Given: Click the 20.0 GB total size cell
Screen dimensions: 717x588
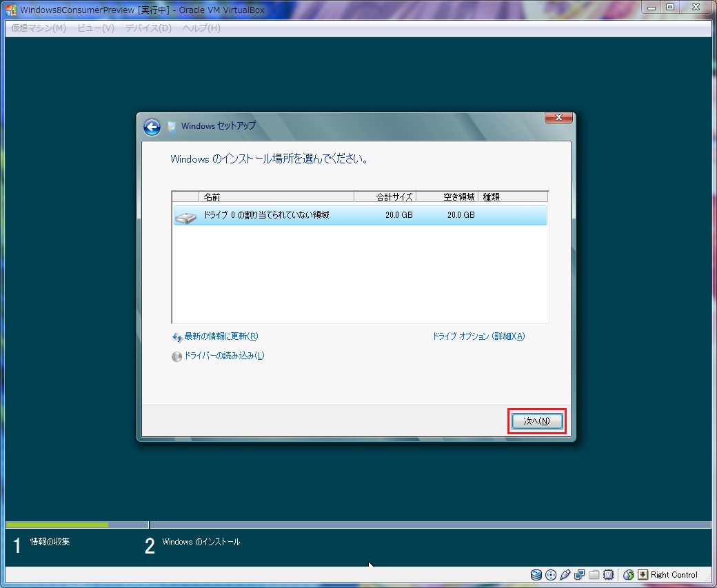Looking at the screenshot, I should (x=398, y=215).
